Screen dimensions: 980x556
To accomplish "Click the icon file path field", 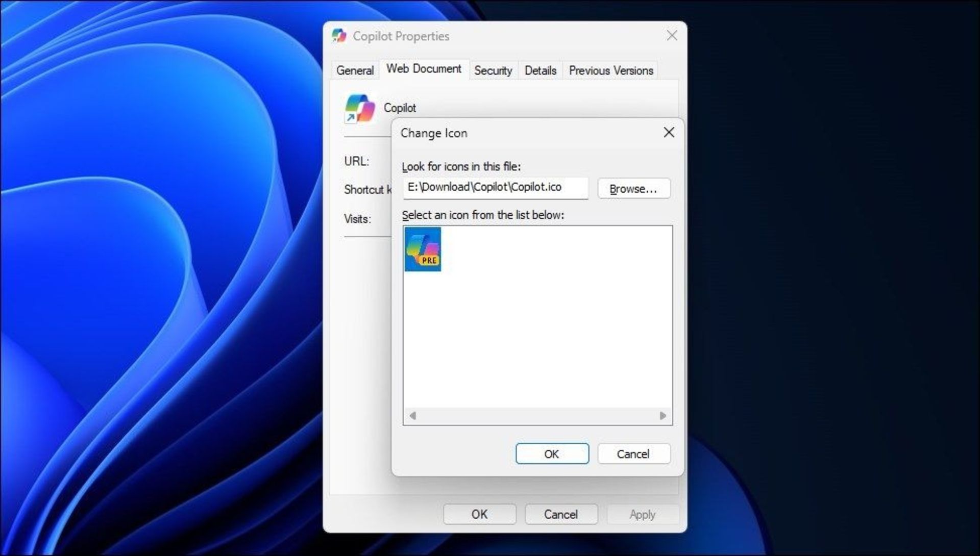I will pos(496,187).
